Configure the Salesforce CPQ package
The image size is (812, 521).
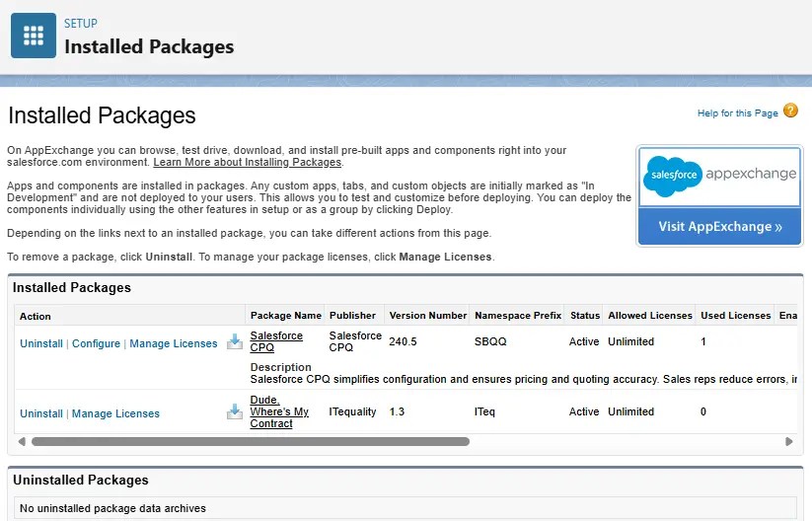click(x=96, y=343)
